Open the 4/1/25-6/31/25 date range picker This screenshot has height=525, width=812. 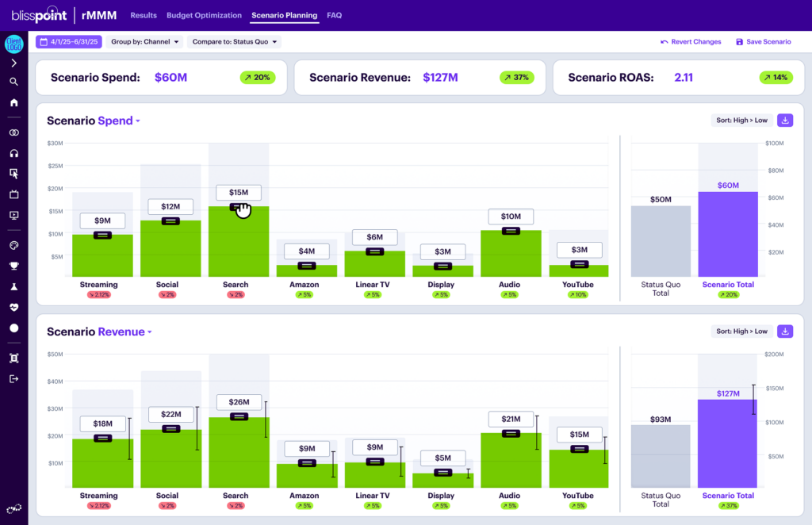(x=69, y=42)
